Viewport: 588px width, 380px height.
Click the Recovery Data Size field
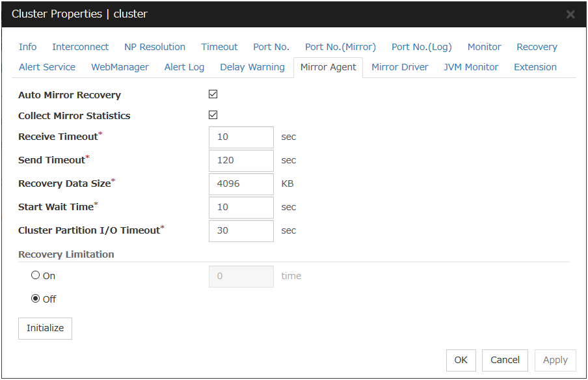tap(241, 184)
